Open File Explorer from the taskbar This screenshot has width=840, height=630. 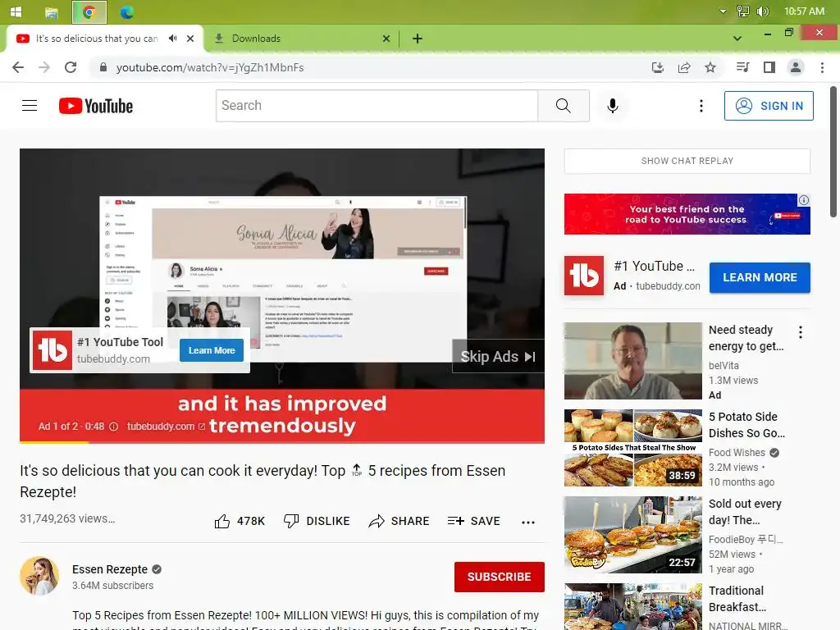(52, 11)
